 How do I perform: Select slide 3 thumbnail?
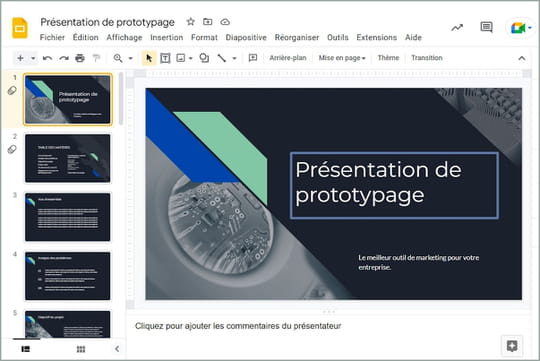coord(68,217)
